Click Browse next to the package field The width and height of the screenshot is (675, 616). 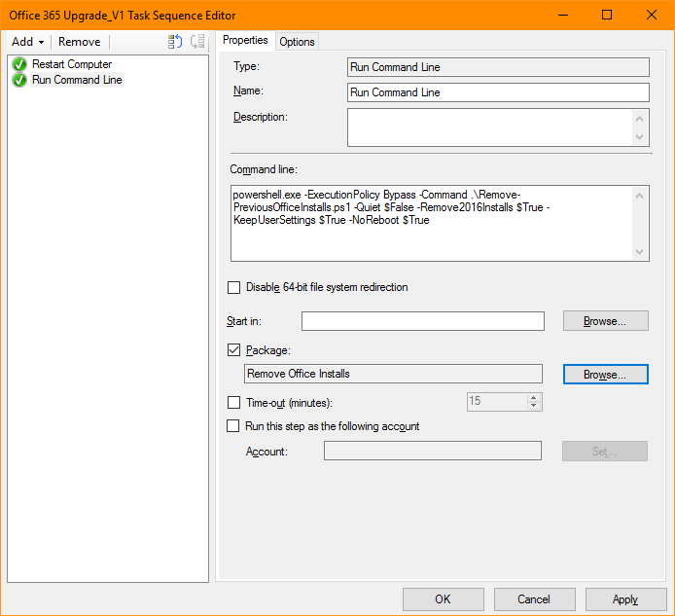pyautogui.click(x=605, y=375)
